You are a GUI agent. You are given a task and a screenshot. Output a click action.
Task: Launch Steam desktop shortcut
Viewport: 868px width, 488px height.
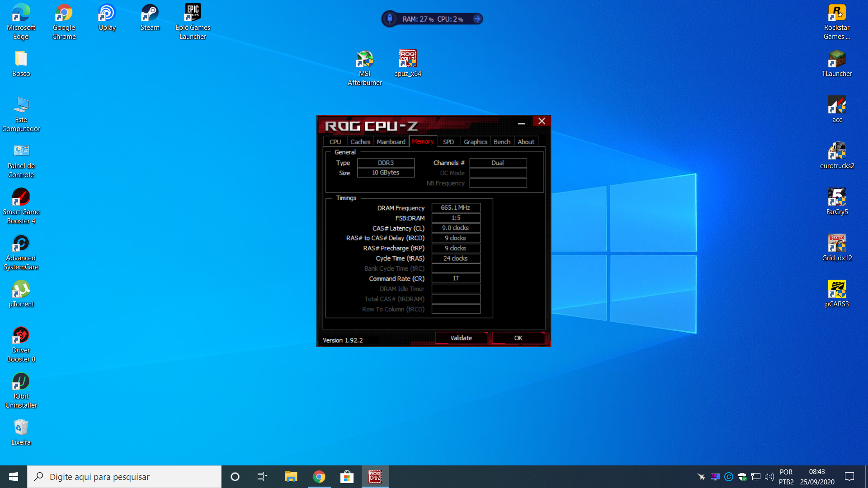point(150,18)
